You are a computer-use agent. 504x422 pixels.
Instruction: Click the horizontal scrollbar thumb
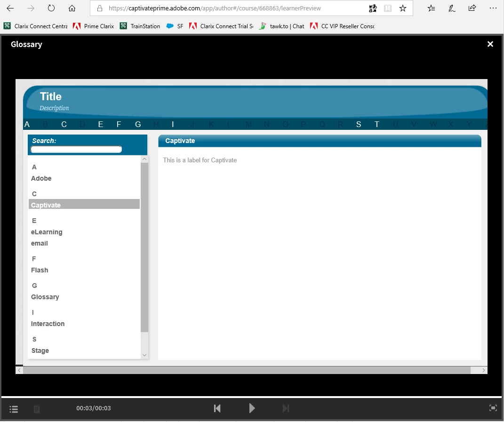point(247,370)
